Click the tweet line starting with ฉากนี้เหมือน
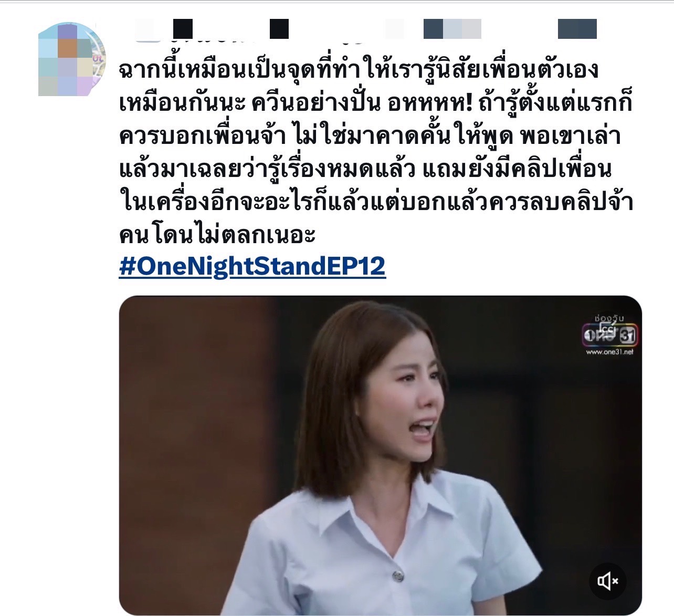The height and width of the screenshot is (616, 674). point(359,71)
